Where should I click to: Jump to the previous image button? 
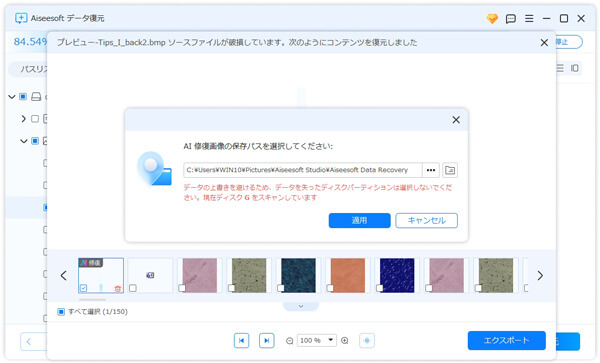(x=241, y=340)
